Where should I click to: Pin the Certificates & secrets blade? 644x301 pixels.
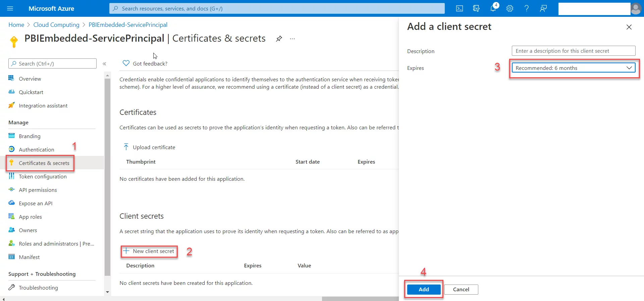[x=279, y=39]
